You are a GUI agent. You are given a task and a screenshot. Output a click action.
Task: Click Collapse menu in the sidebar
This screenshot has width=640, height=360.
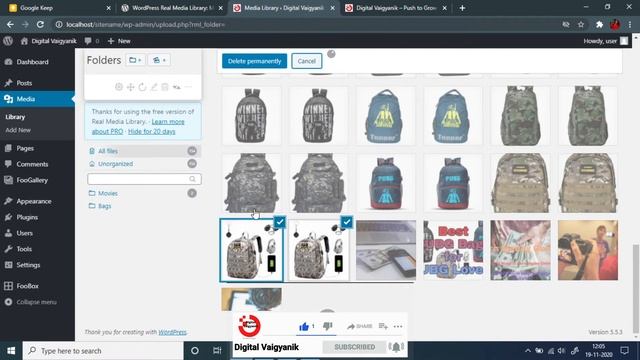pos(37,302)
